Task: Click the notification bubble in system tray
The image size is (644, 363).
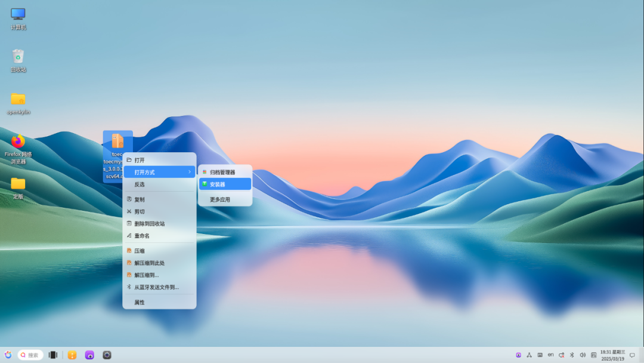Action: click(632, 355)
